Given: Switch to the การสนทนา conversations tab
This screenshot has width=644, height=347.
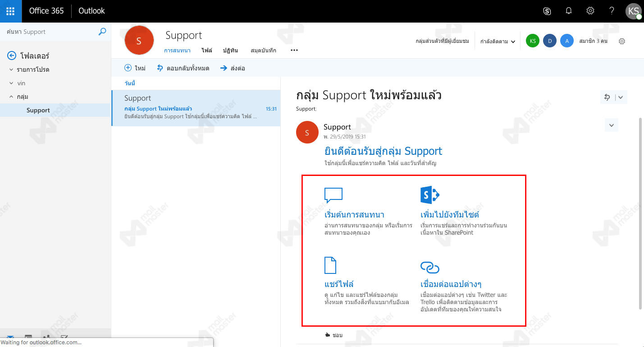Looking at the screenshot, I should [x=177, y=51].
